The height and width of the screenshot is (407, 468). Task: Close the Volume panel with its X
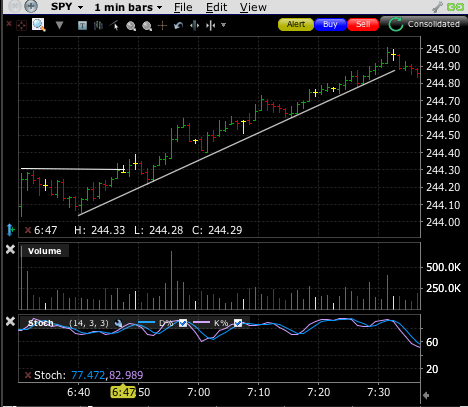[x=10, y=249]
